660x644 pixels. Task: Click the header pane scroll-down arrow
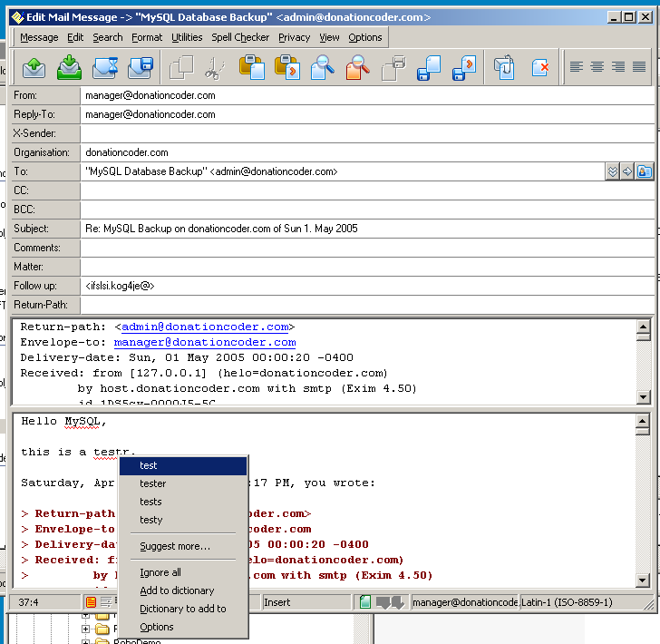pyautogui.click(x=643, y=396)
